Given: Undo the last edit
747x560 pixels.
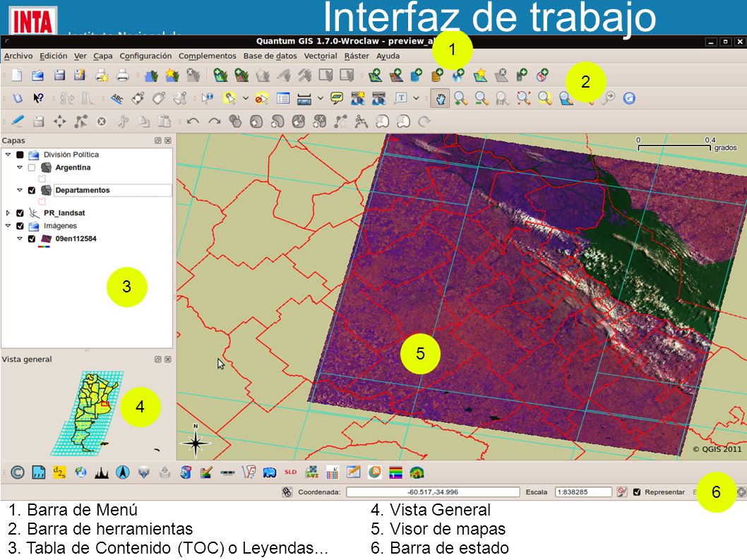Looking at the screenshot, I should (193, 121).
